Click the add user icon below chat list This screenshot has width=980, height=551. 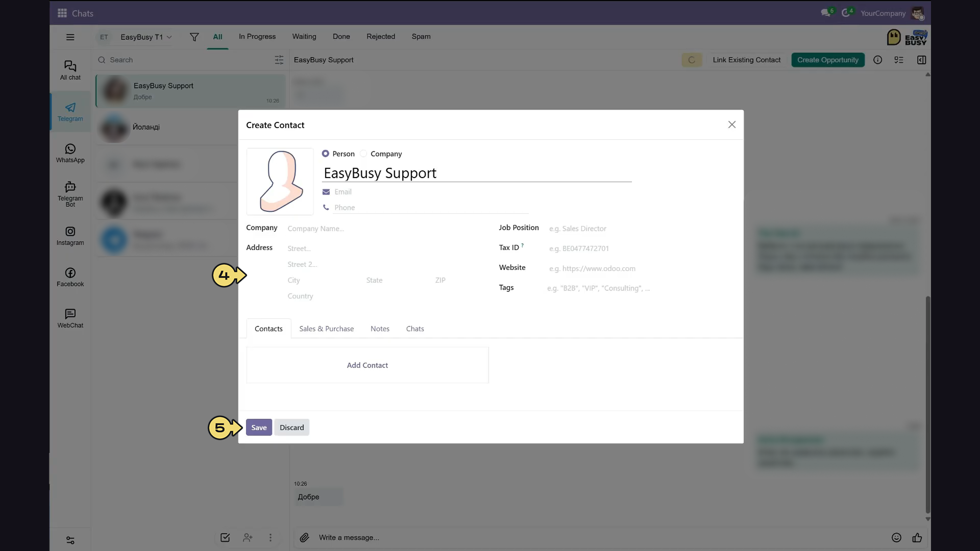tap(248, 538)
